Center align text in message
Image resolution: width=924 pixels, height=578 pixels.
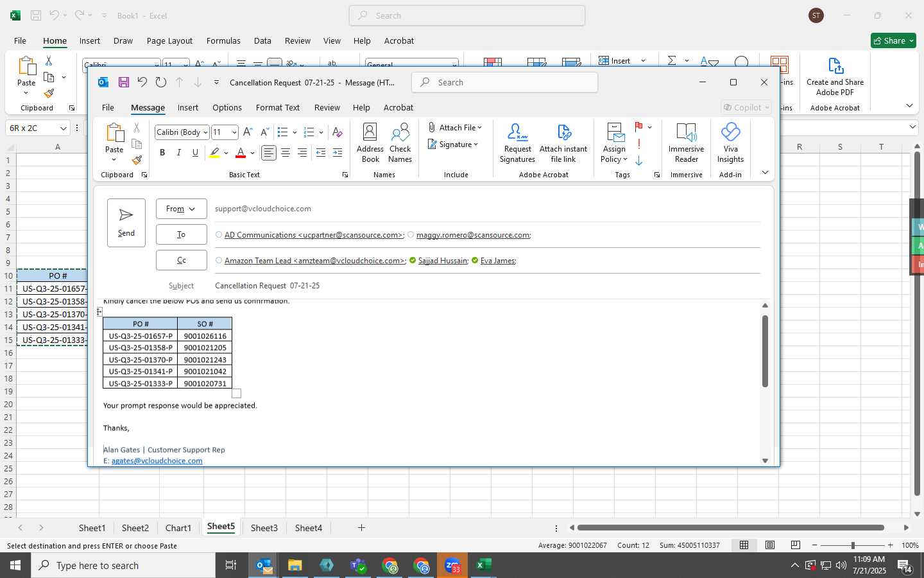pos(286,153)
